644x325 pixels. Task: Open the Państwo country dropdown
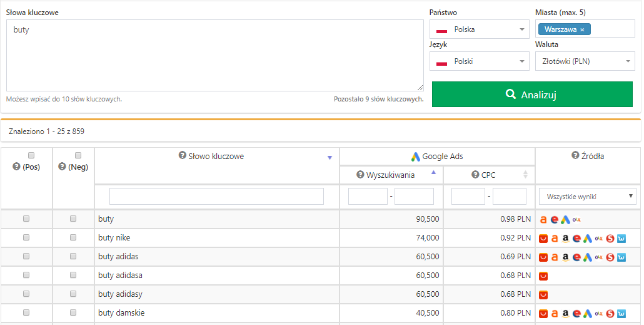point(480,29)
